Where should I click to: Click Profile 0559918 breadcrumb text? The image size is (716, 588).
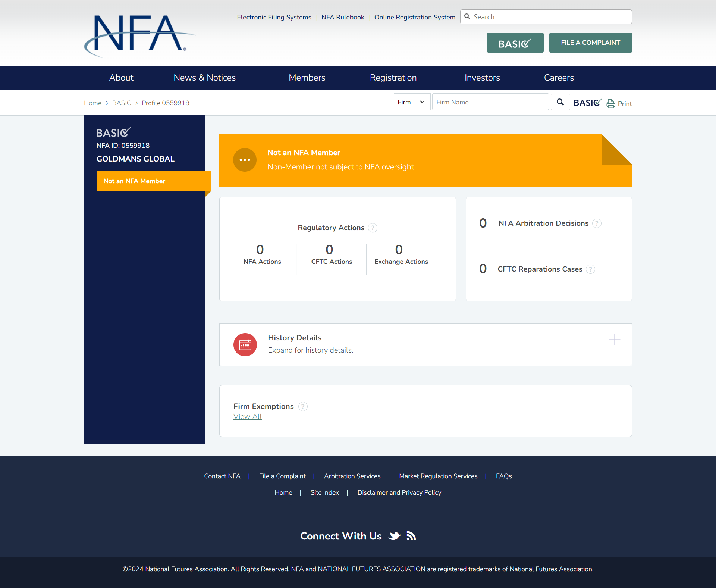pyautogui.click(x=166, y=103)
